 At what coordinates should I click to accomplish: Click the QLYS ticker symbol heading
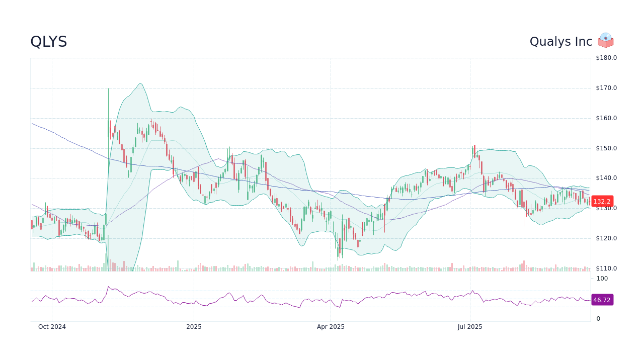49,42
